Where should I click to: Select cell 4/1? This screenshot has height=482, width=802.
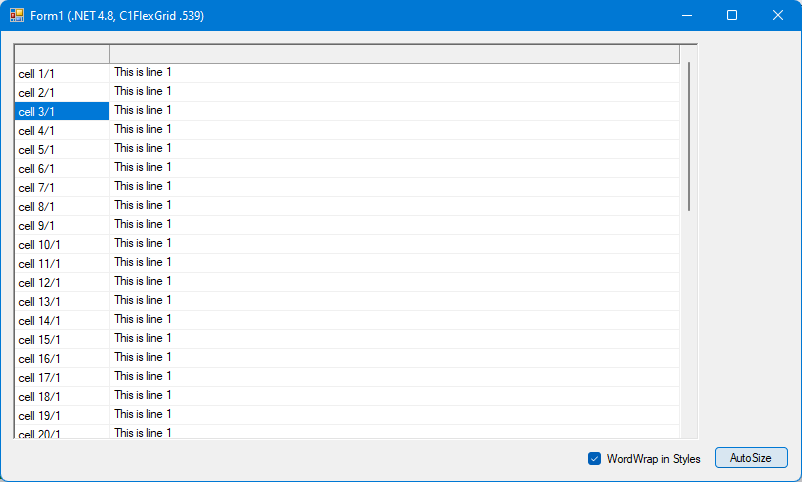tap(62, 130)
